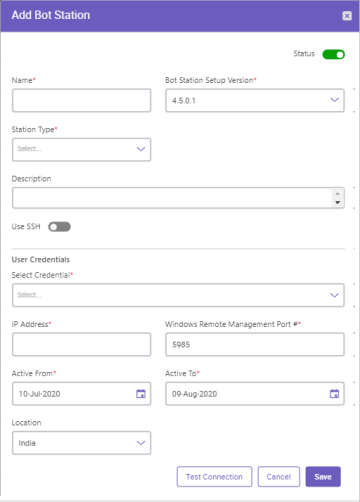This screenshot has width=360, height=502.
Task: Select the Windows Remote Management Port field
Action: click(x=255, y=344)
